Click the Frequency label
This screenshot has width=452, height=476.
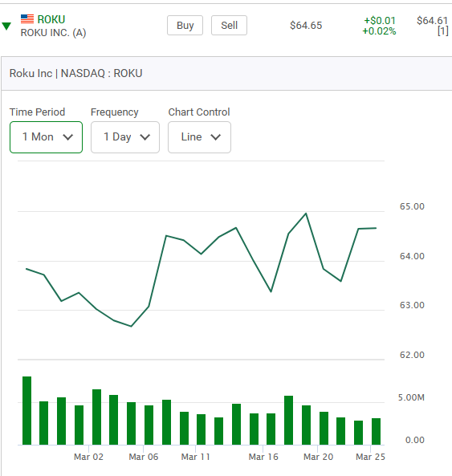[115, 112]
